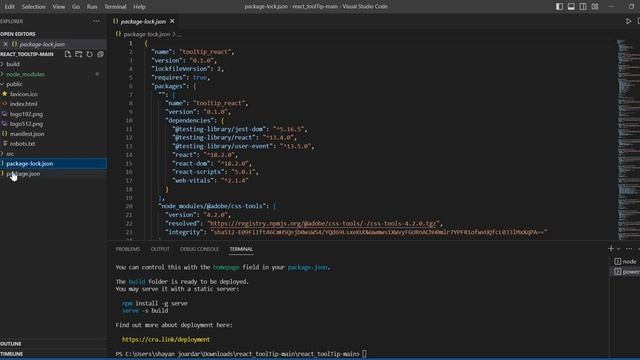Select the package-lock.json editor tab
Viewport: 640px width, 360px height.
point(143,21)
